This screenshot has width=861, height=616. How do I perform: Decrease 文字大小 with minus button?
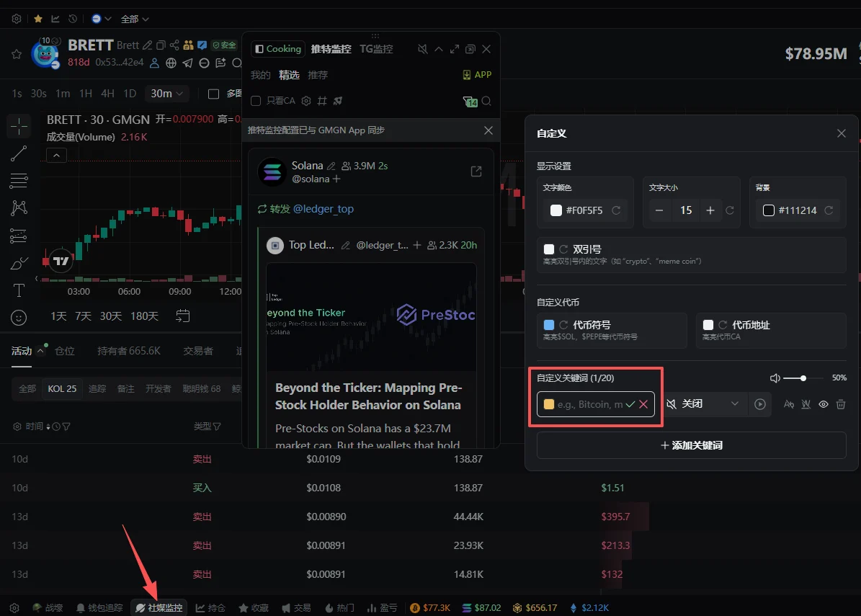click(659, 210)
